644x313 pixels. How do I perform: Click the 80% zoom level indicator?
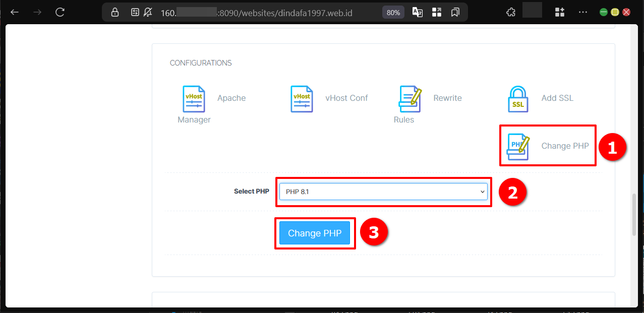point(393,12)
